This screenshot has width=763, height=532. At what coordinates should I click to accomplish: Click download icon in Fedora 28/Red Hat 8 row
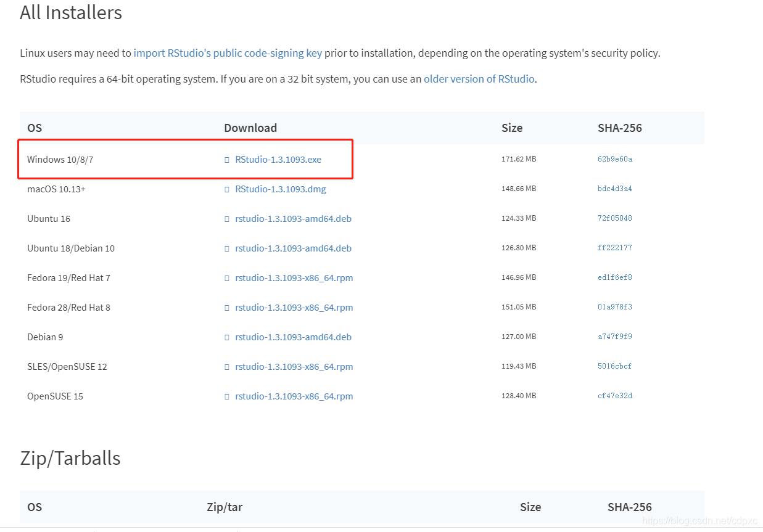pyautogui.click(x=227, y=308)
